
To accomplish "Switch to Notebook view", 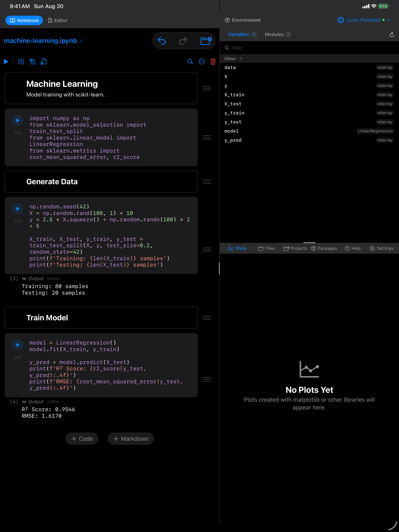I will (x=24, y=20).
